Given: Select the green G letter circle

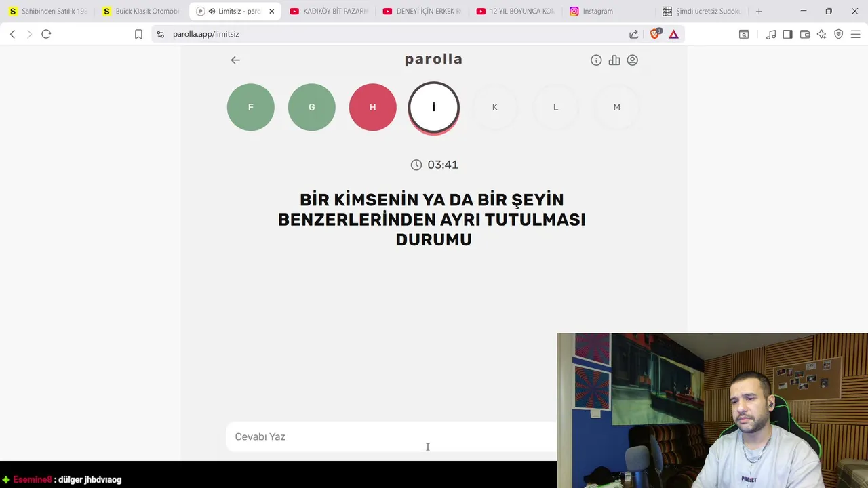Looking at the screenshot, I should (x=312, y=107).
